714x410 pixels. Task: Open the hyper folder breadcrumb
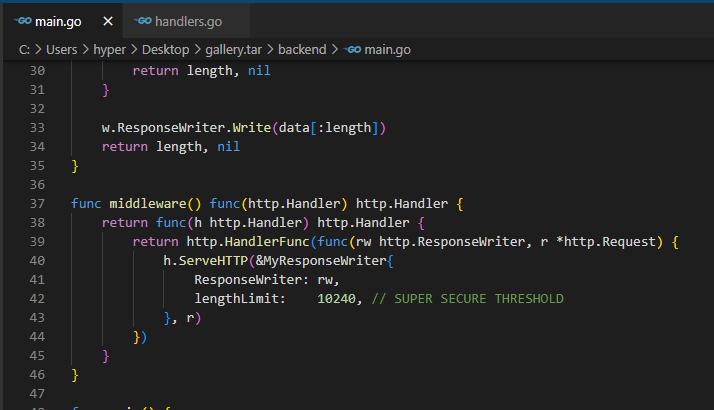pos(118,49)
